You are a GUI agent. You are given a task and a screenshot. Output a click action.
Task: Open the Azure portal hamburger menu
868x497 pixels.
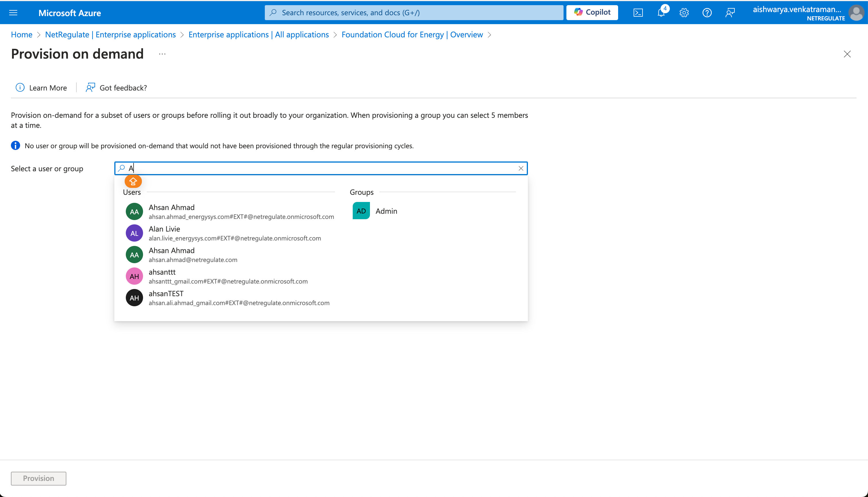pos(13,13)
